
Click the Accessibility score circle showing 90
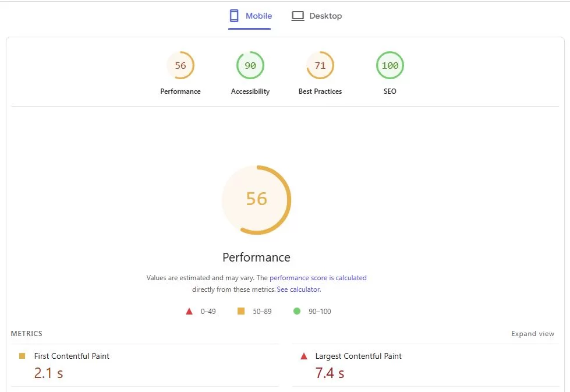(x=250, y=65)
